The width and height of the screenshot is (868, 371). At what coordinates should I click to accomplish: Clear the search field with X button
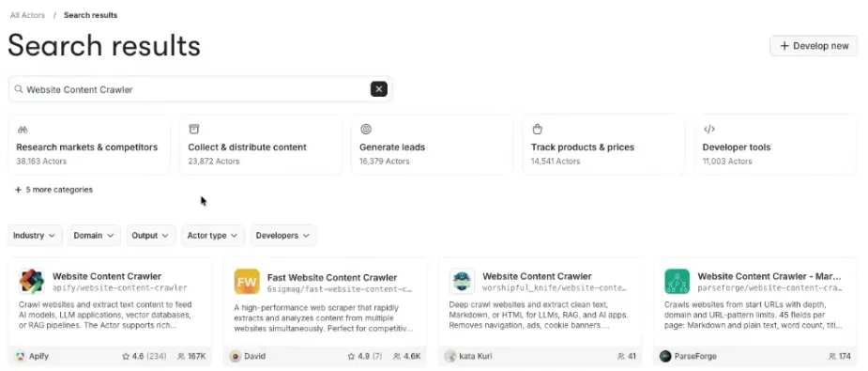[379, 89]
